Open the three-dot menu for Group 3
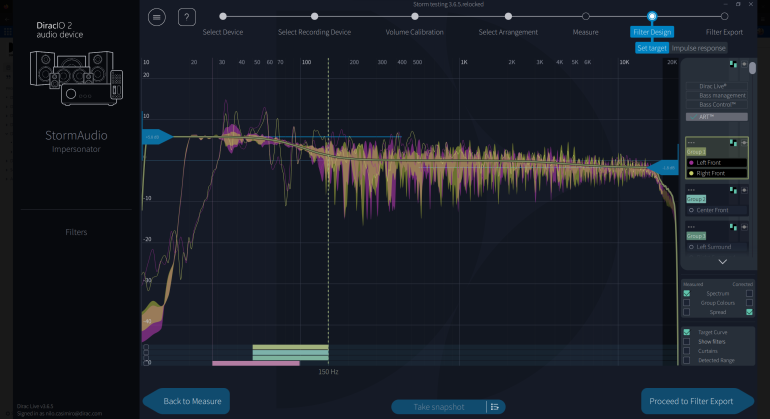Viewport: 770px width, 419px height. click(690, 226)
